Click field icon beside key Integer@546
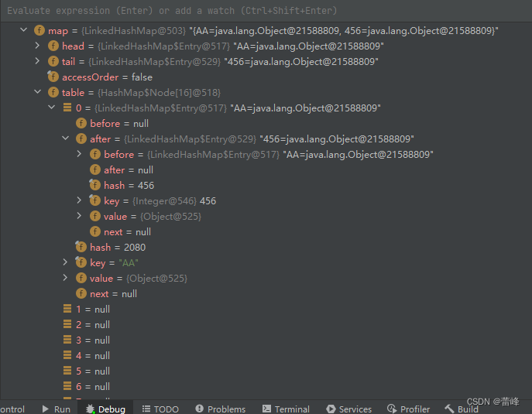532x414 pixels. (x=94, y=200)
